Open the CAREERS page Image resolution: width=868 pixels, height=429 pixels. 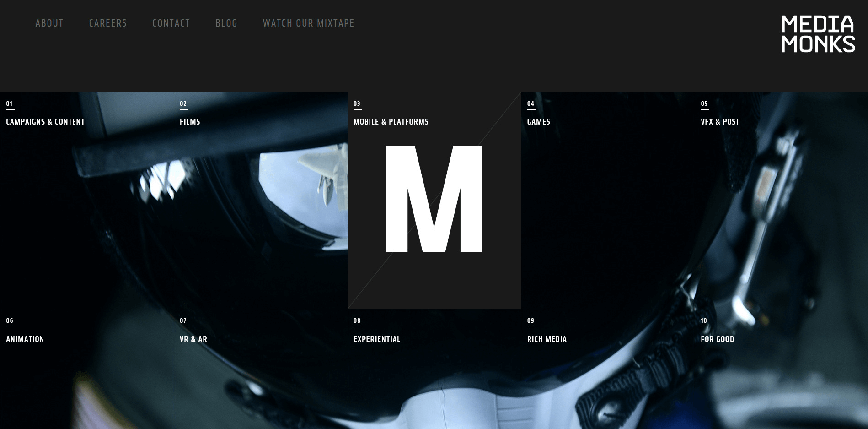click(108, 23)
